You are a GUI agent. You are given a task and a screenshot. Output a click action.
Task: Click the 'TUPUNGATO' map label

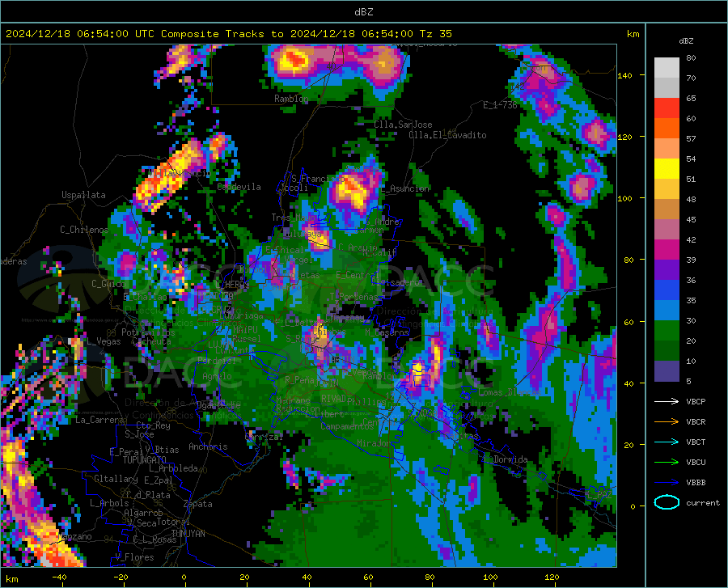point(145,460)
